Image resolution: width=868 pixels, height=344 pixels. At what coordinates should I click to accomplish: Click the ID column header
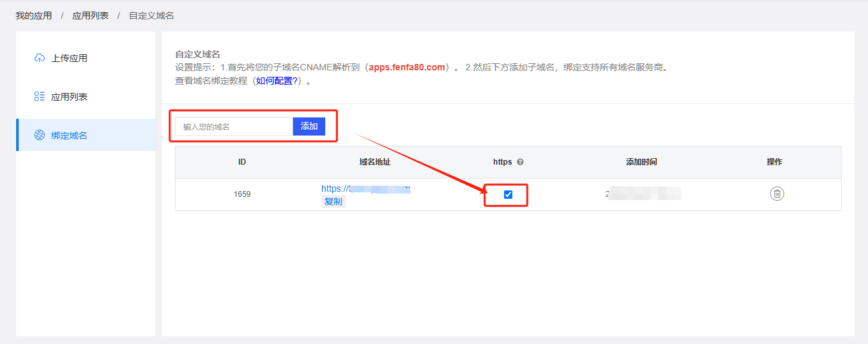click(242, 162)
